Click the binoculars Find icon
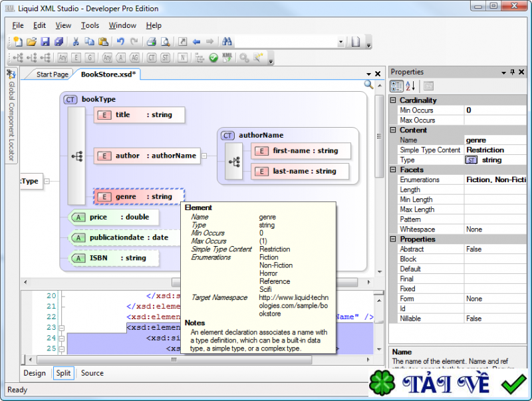 pos(227,42)
